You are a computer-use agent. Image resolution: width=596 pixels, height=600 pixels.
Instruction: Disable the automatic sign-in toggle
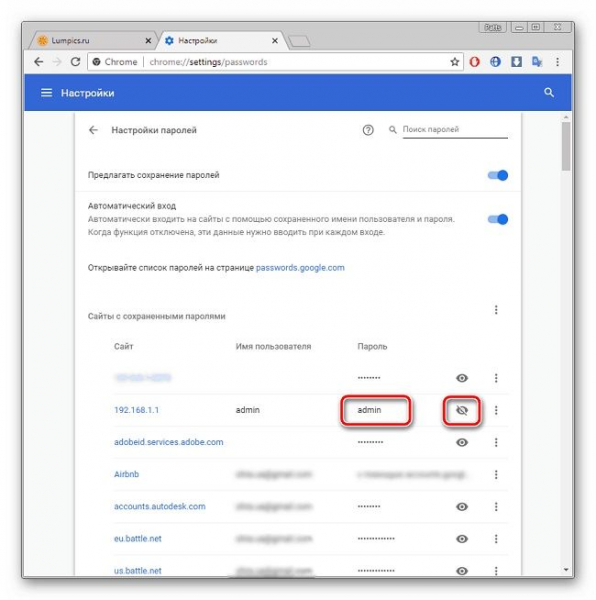[x=498, y=219]
